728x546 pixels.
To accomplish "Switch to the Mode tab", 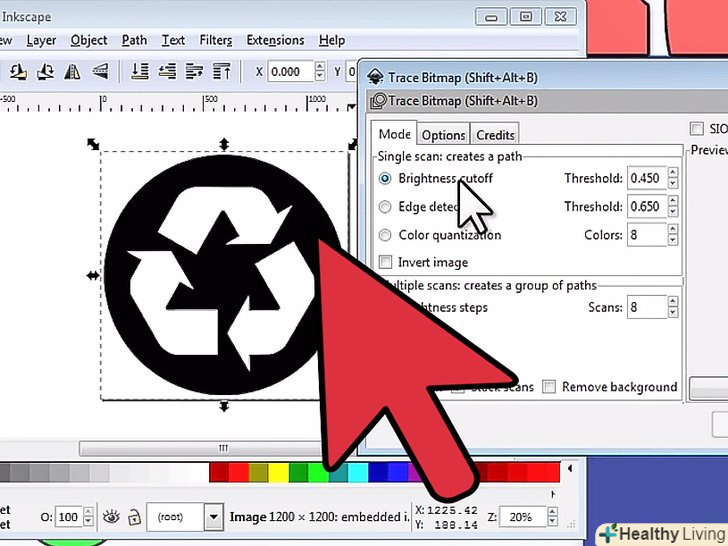I will point(394,134).
